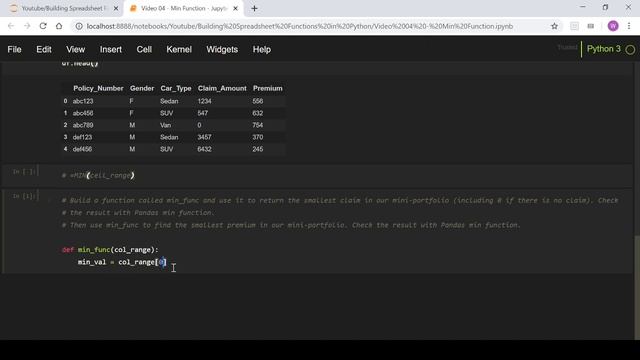Open the Chrome three-dot menu
The width and height of the screenshot is (640, 360).
[x=629, y=26]
